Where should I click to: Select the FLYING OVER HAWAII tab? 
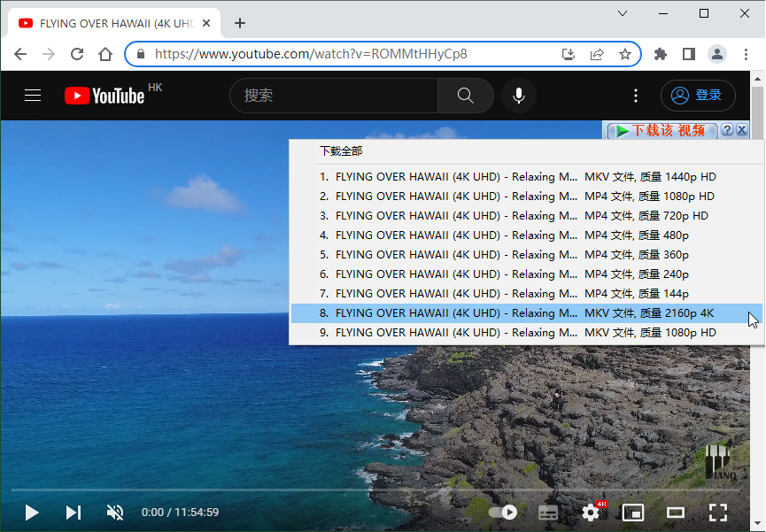(x=114, y=23)
